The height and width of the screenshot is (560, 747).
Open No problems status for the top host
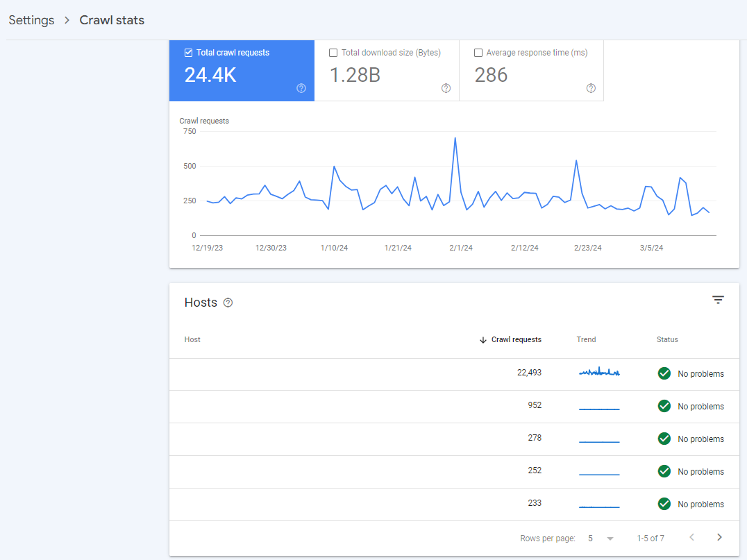pyautogui.click(x=702, y=373)
